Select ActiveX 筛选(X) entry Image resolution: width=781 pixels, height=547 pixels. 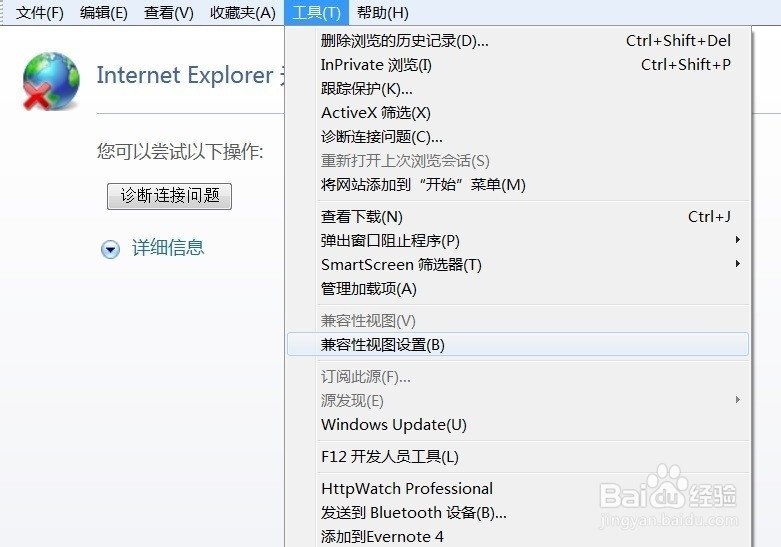(x=518, y=113)
